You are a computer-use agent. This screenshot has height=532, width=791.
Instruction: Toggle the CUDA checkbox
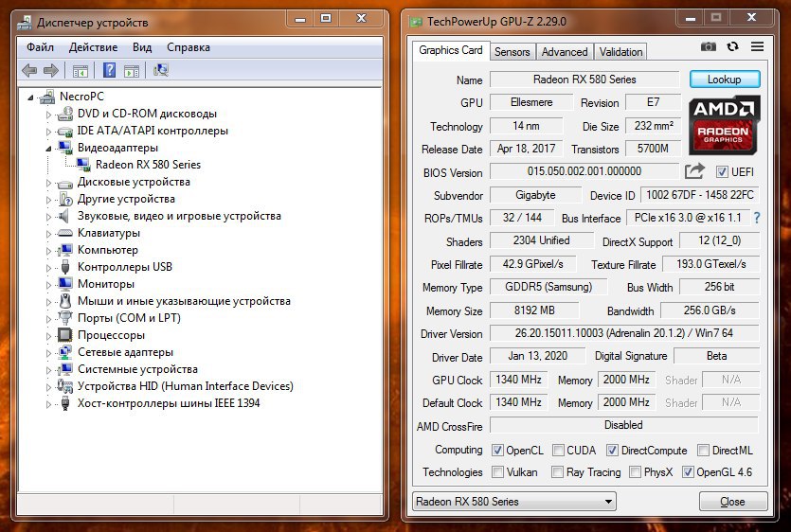(558, 451)
